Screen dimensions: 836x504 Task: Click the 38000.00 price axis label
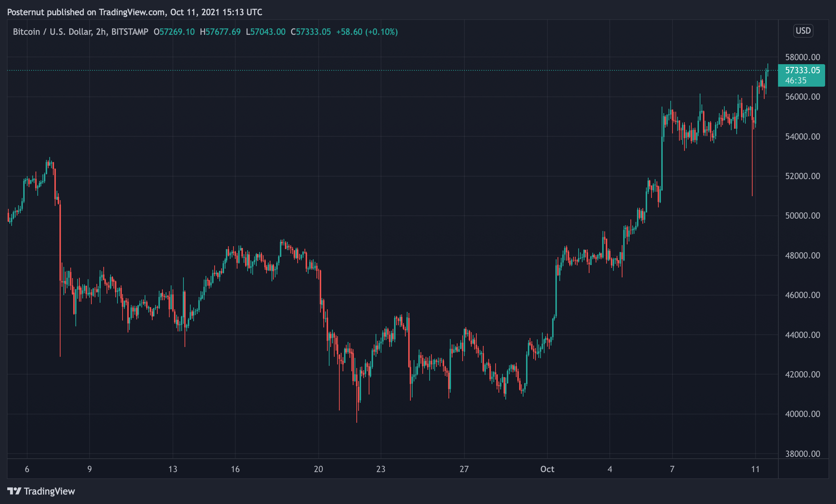tap(802, 454)
